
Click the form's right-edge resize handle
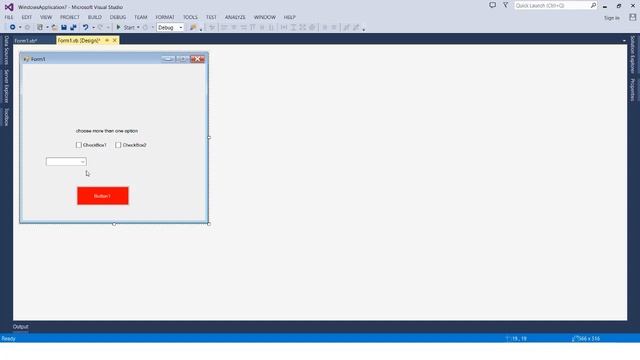(x=209, y=138)
